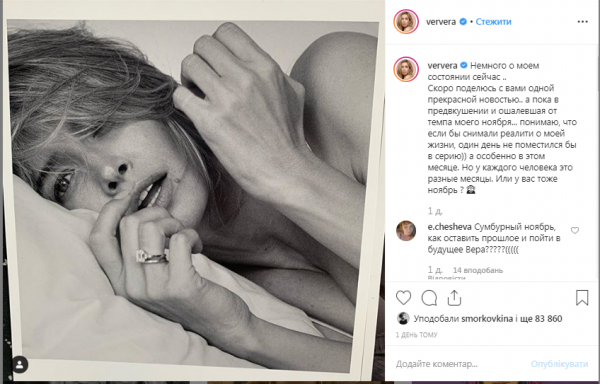600x384 pixels.
Task: Open e.chesheva username link
Action: point(449,227)
